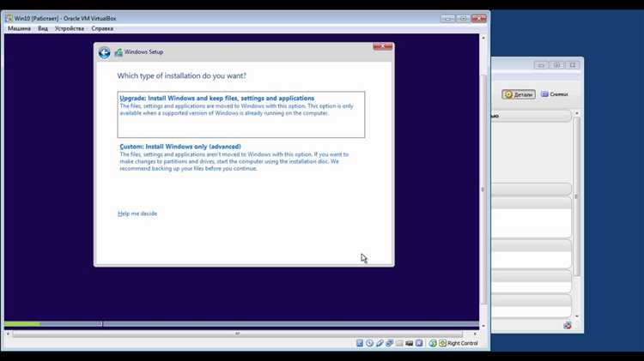Click the video capture status icon
The height and width of the screenshot is (361, 644).
(409, 343)
